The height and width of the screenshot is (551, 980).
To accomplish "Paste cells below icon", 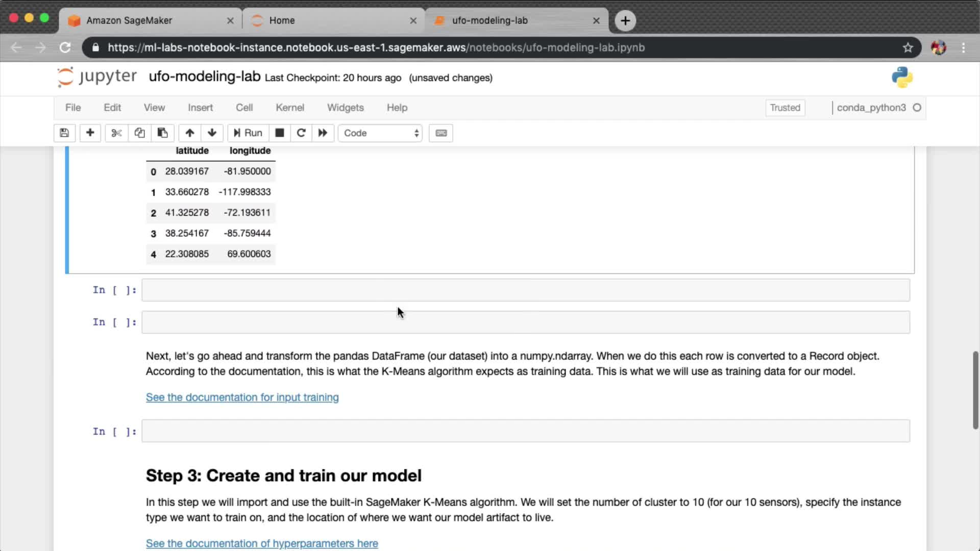I will (x=162, y=133).
